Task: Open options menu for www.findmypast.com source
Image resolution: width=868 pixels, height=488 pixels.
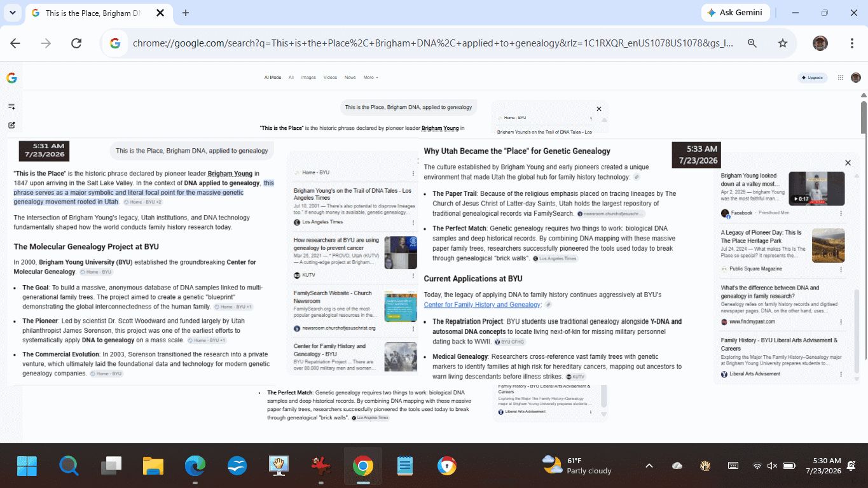Action: [841, 322]
